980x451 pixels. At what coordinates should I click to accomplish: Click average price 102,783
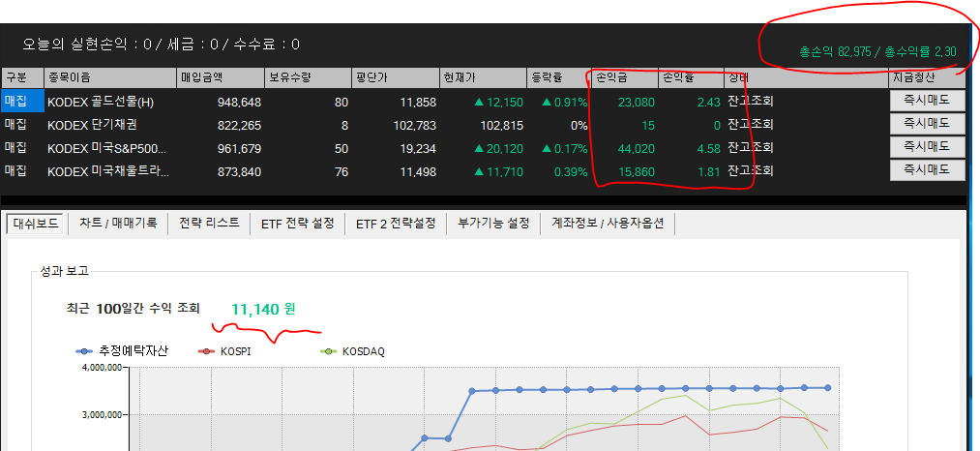coord(415,125)
